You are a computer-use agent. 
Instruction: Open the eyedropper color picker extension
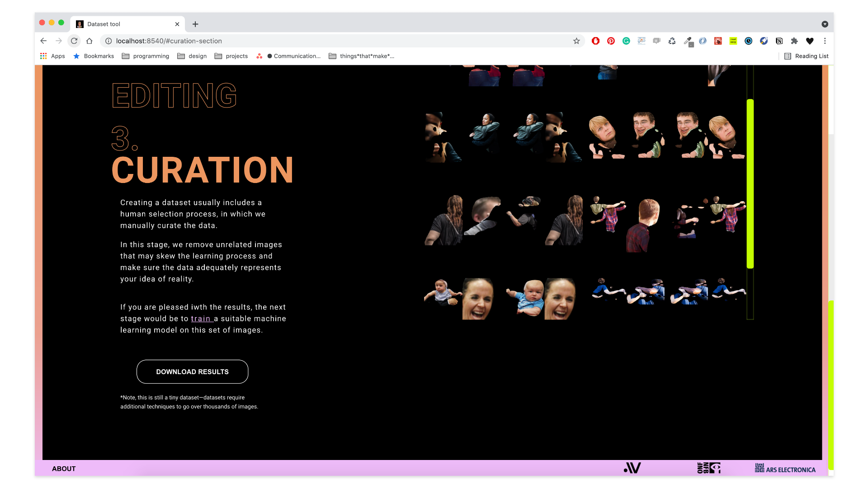coord(688,41)
